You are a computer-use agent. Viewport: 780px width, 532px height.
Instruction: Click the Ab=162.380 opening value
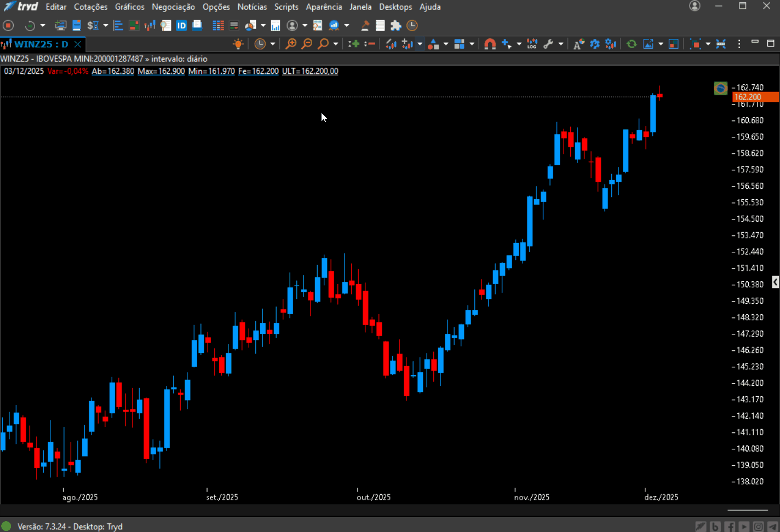pos(113,71)
